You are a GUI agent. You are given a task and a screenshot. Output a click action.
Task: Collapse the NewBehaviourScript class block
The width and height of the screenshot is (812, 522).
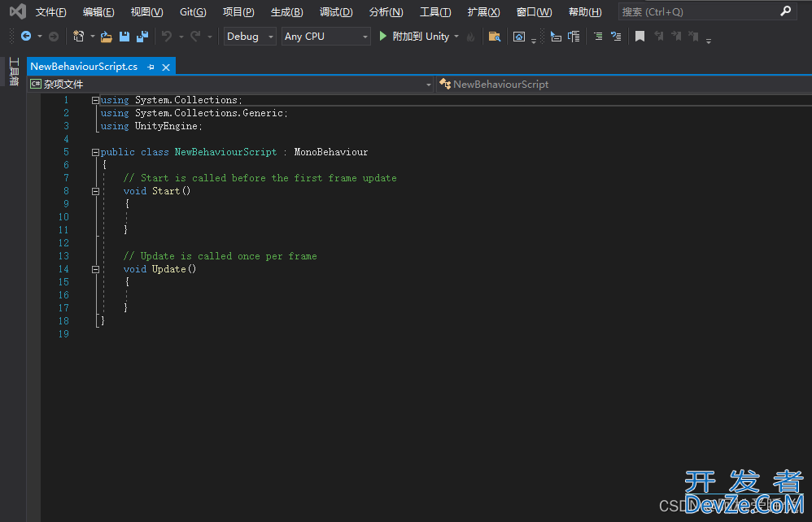95,152
